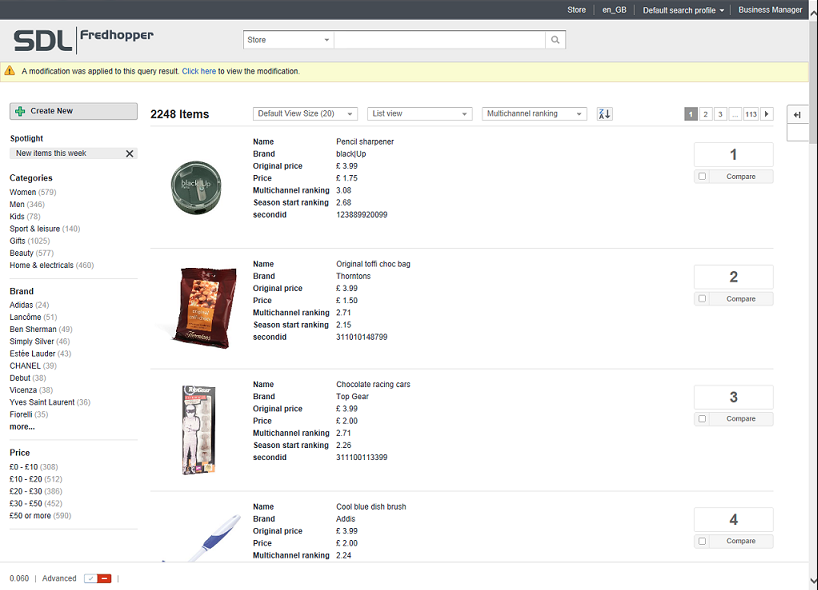Open the Default search profile menu
Screen dimensions: 818x590
click(x=683, y=10)
